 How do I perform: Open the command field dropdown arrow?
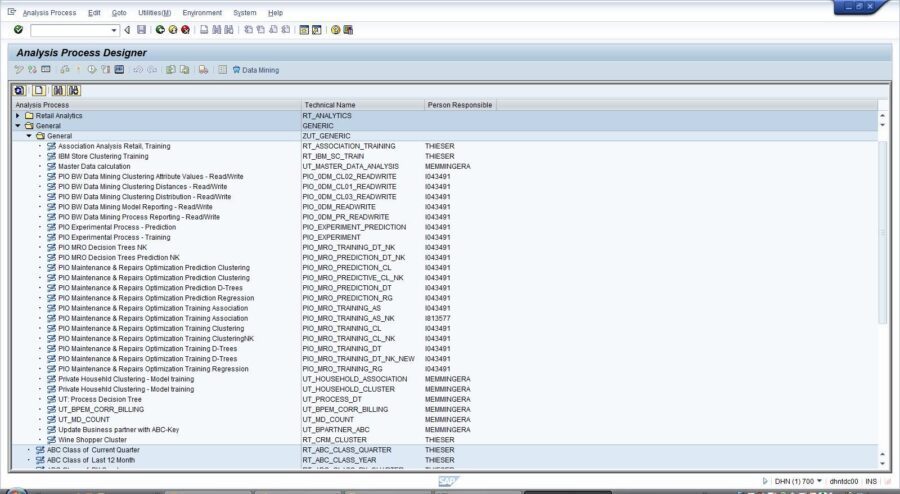coord(114,30)
